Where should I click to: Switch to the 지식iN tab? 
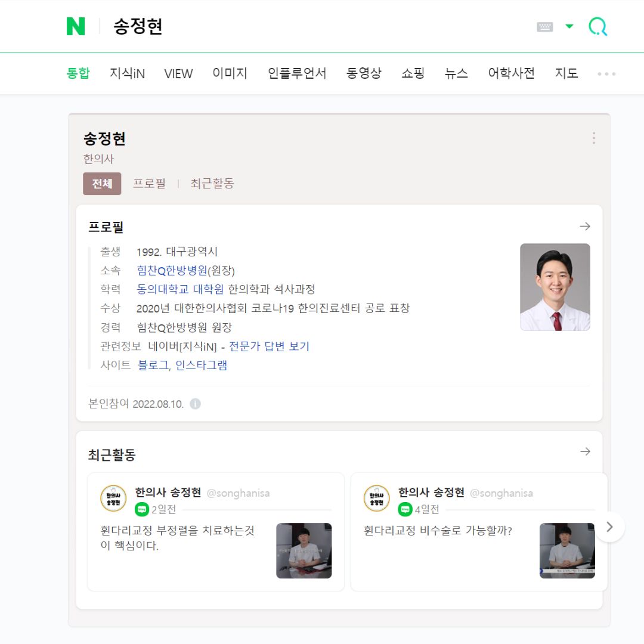[x=128, y=73]
